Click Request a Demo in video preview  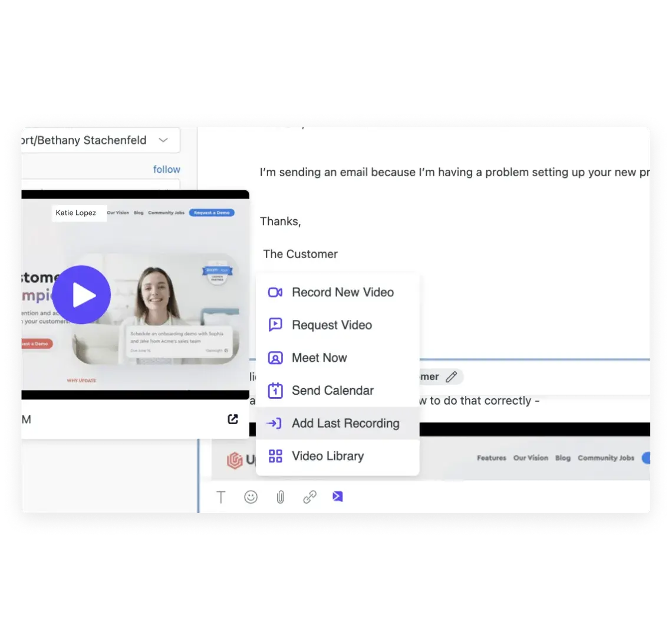click(x=212, y=213)
